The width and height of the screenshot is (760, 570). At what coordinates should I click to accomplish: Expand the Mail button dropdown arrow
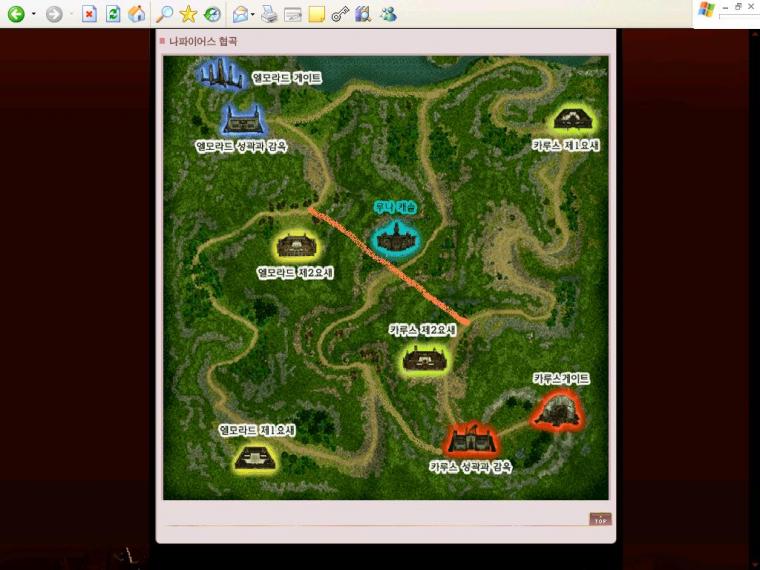click(253, 14)
